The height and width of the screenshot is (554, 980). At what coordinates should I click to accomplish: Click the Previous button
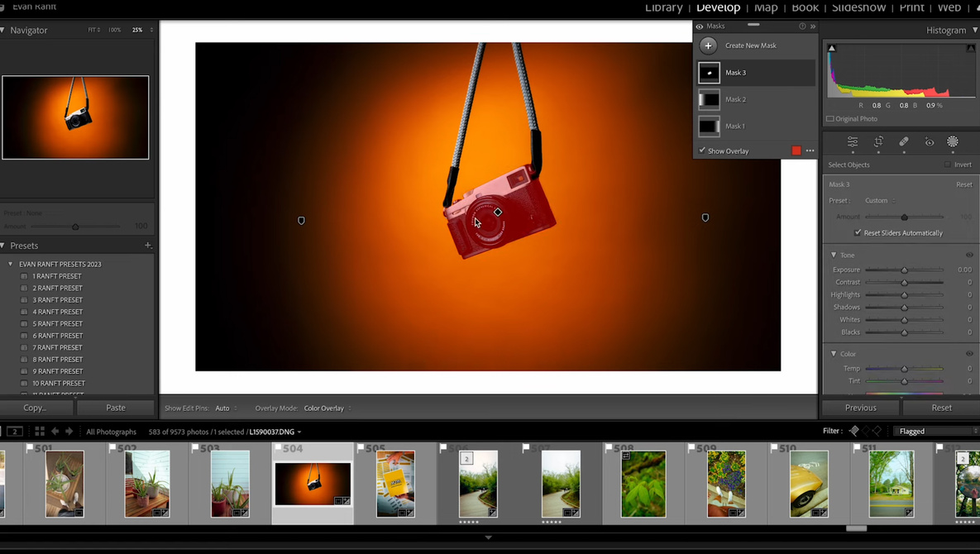tap(860, 408)
